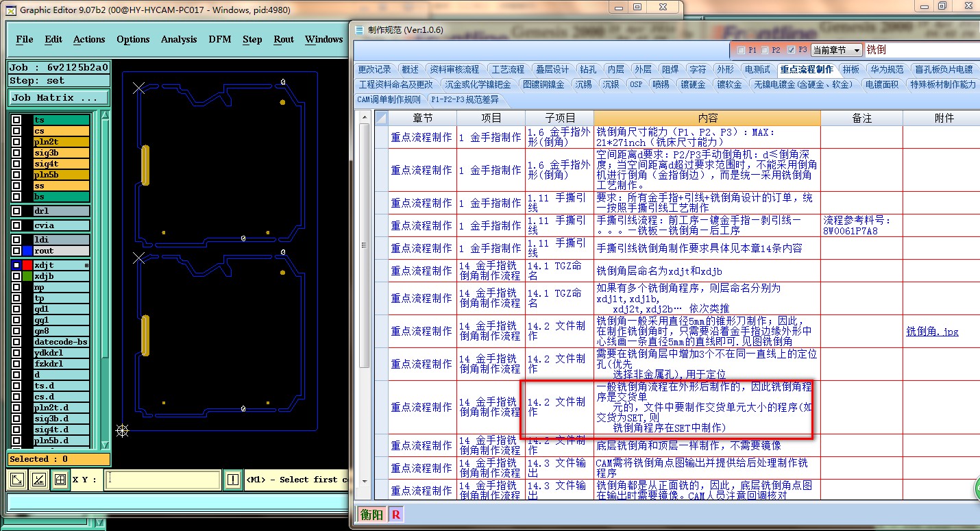980x531 pixels.
Task: Open the Analysis menu
Action: [x=179, y=39]
